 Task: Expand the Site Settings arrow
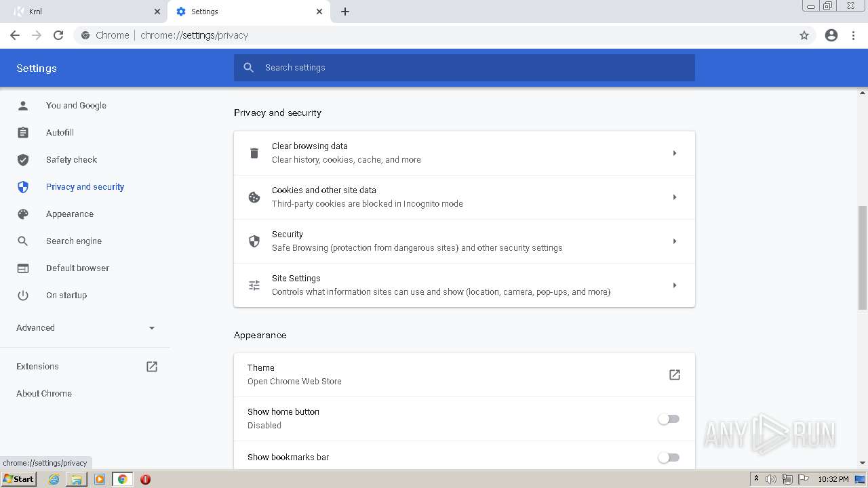pos(675,285)
